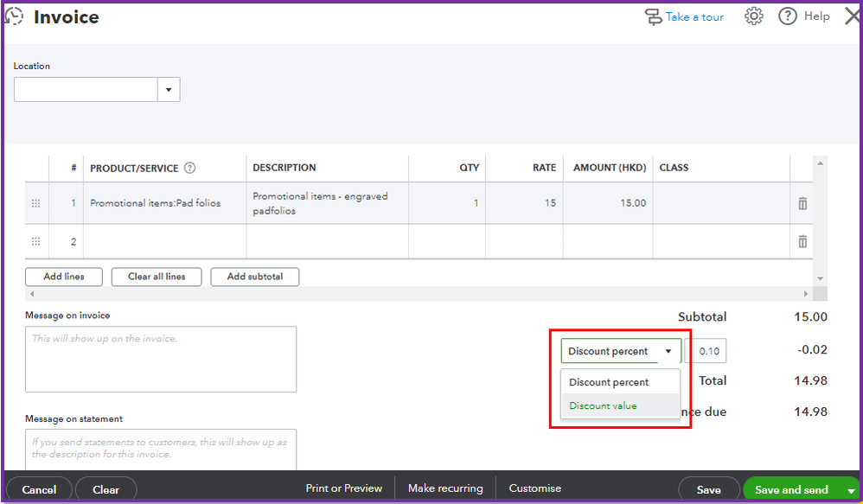
Task: Open Print or Preview
Action: [344, 488]
